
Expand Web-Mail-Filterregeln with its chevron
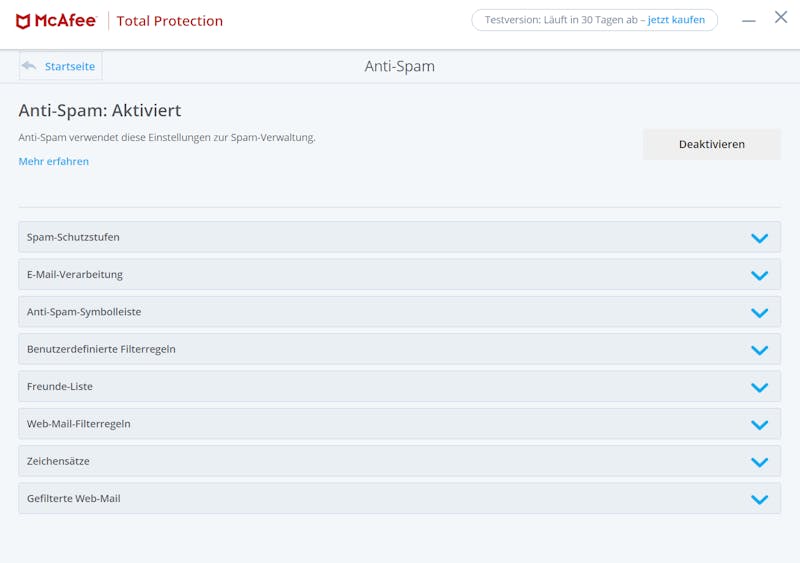click(759, 424)
